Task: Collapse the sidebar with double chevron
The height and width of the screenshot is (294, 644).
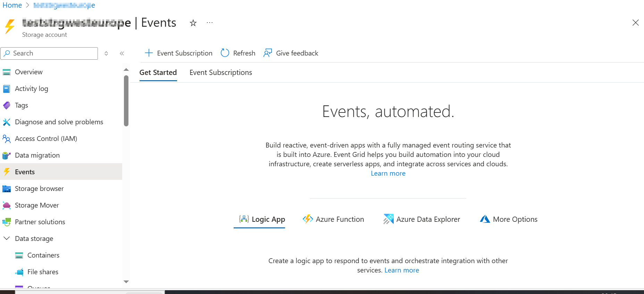Action: click(x=122, y=53)
